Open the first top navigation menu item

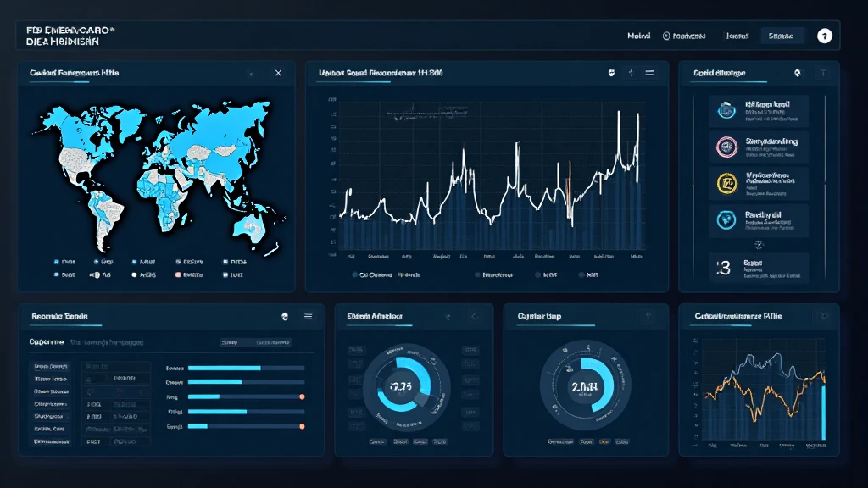[x=638, y=36]
